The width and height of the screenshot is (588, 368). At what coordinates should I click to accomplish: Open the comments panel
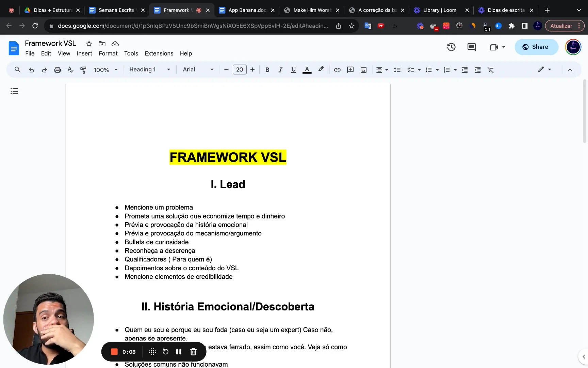(x=471, y=47)
